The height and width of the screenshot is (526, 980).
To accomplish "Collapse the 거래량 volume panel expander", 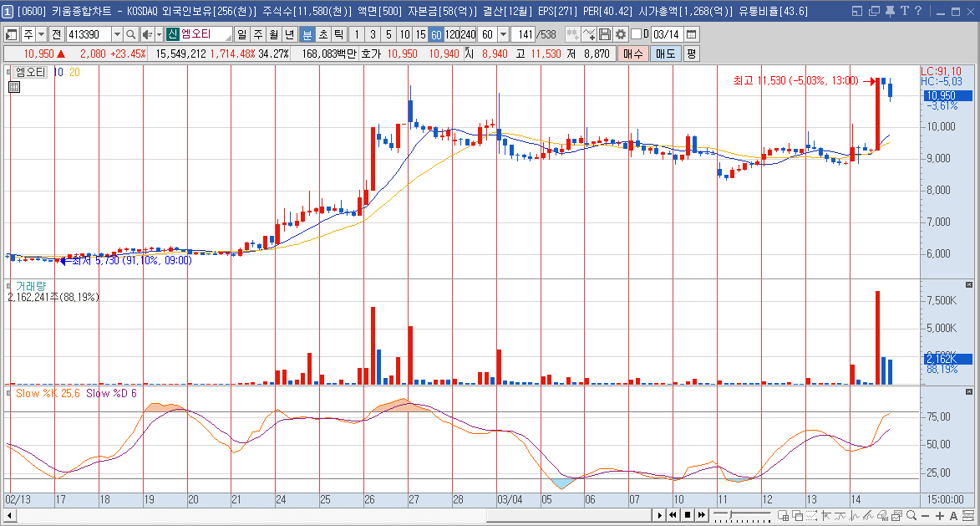I will (x=8, y=287).
